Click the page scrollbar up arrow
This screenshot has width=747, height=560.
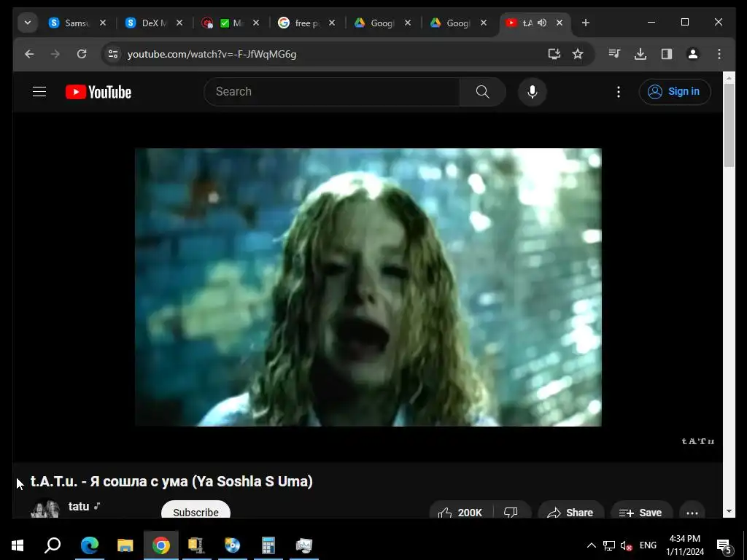click(729, 77)
